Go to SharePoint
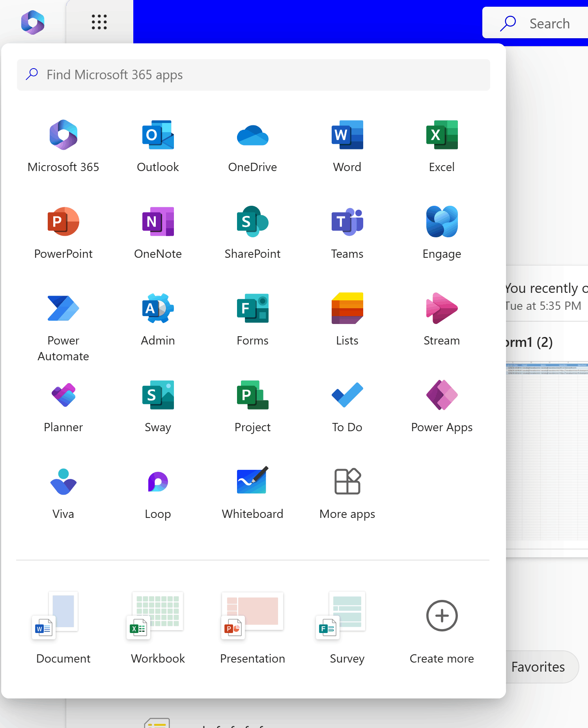This screenshot has width=588, height=728. point(252,233)
